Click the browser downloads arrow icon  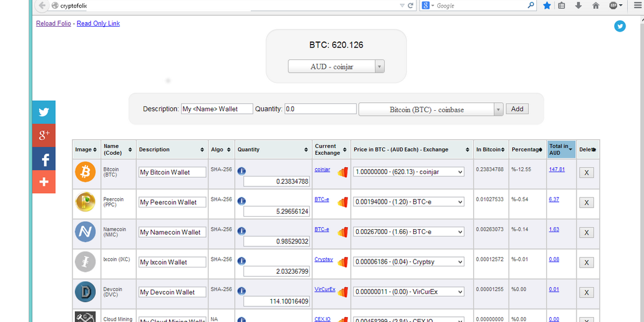(x=578, y=6)
